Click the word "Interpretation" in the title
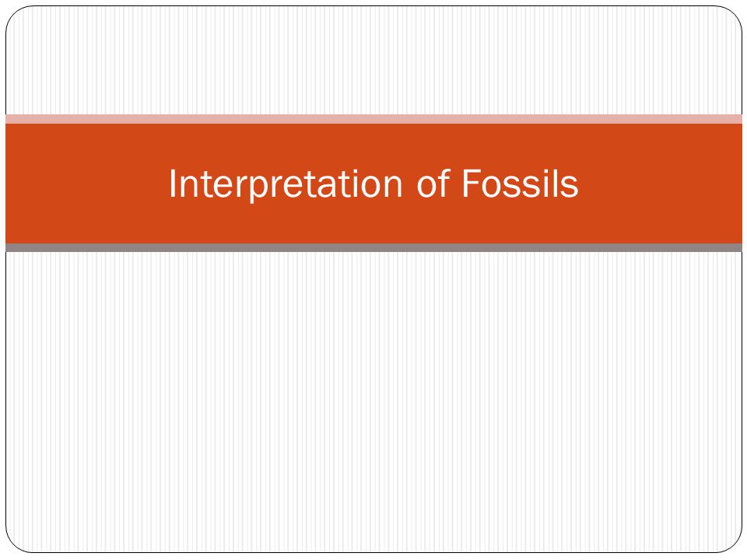This screenshot has height=560, width=747. point(286,184)
